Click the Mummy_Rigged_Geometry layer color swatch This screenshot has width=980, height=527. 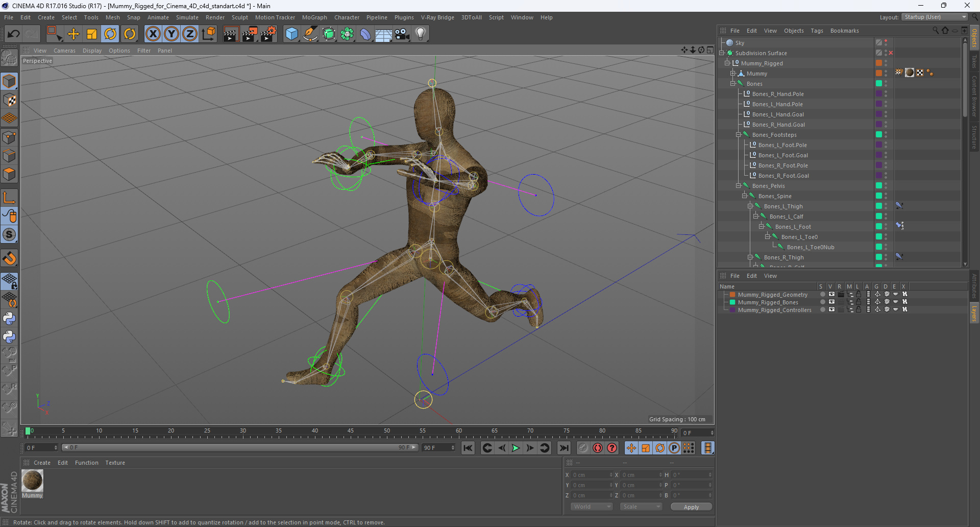(x=732, y=295)
